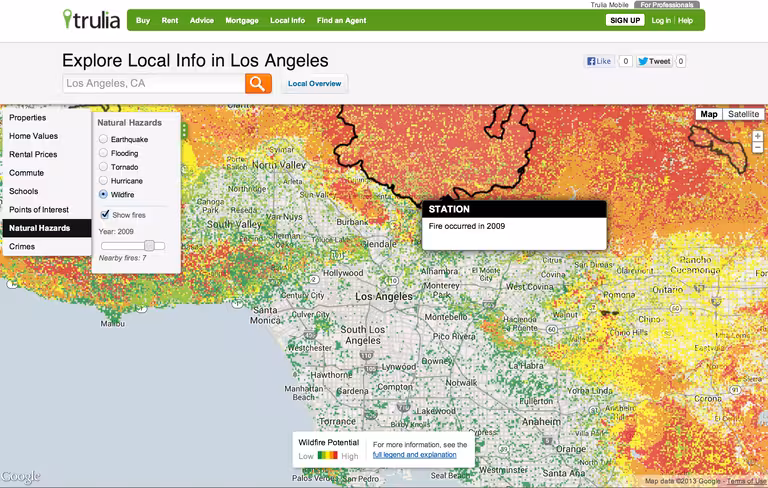Select the Hurricane hazard radio button
This screenshot has width=768, height=488.
click(x=103, y=180)
